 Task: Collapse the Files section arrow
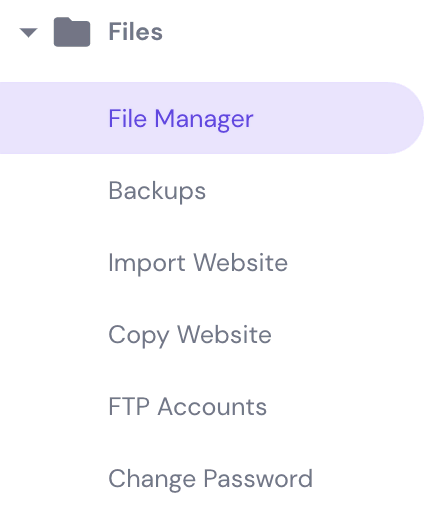point(28,32)
